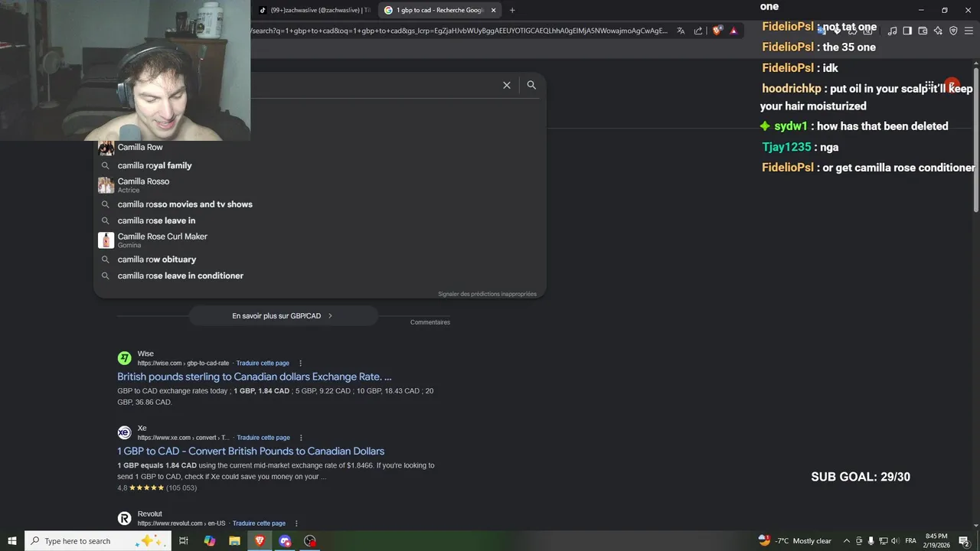
Task: Open the Leo AI sparkle icon
Action: tap(938, 31)
